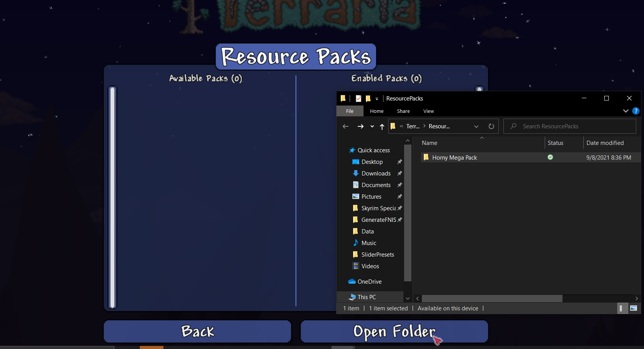Switch to Large icons view in status bar

(634, 308)
